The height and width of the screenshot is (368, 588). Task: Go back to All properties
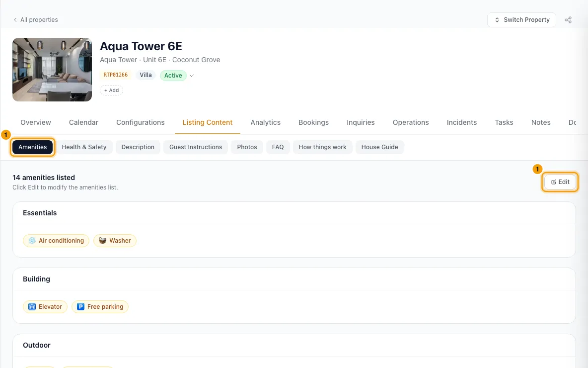pyautogui.click(x=36, y=20)
